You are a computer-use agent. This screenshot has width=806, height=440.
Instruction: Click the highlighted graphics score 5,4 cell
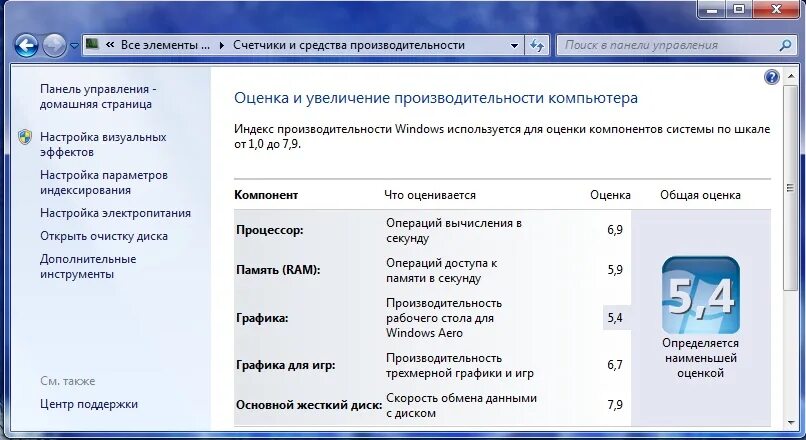click(x=616, y=318)
